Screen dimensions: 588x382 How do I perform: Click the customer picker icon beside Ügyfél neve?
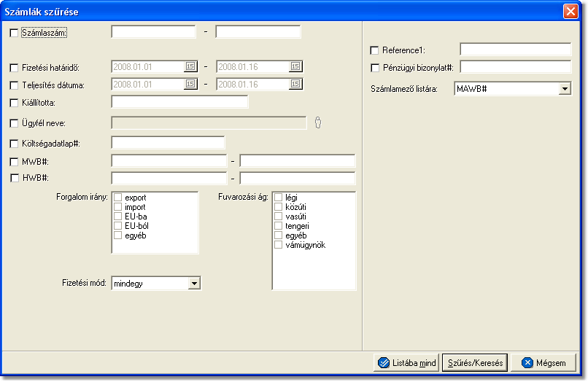click(318, 122)
